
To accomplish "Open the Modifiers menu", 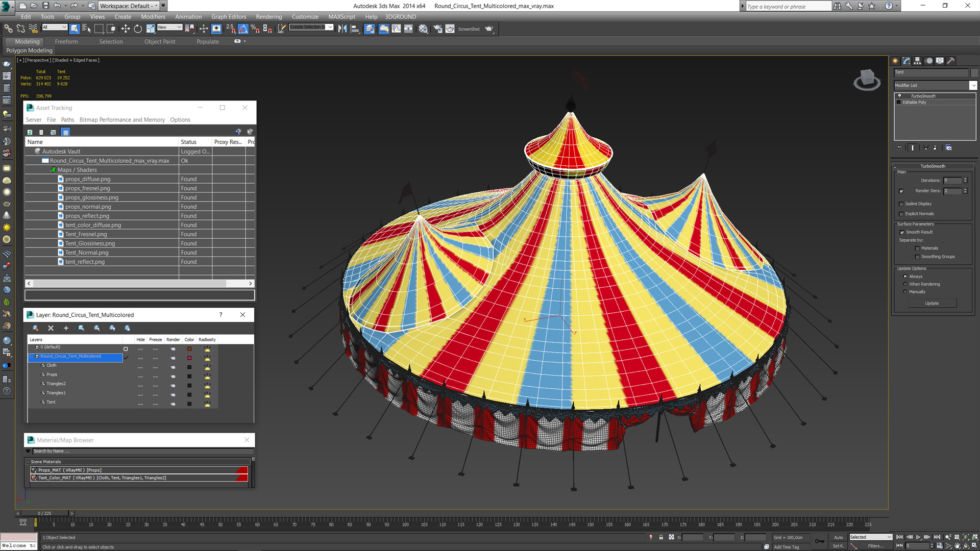I will [153, 17].
